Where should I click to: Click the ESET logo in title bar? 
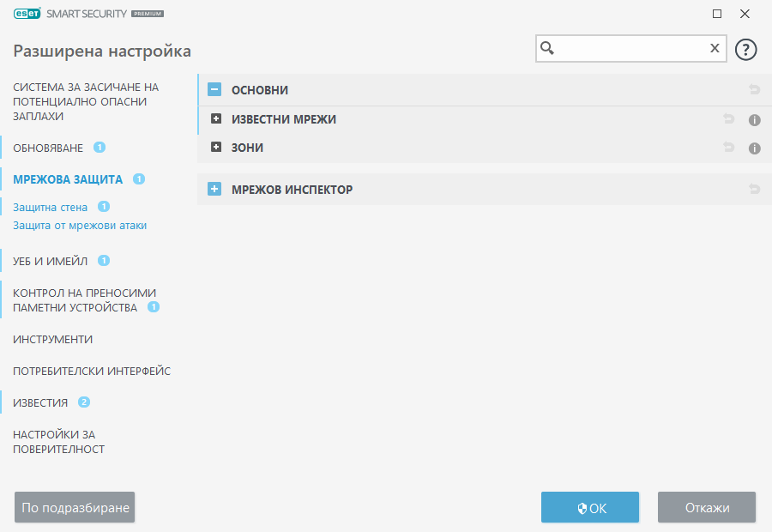(27, 14)
